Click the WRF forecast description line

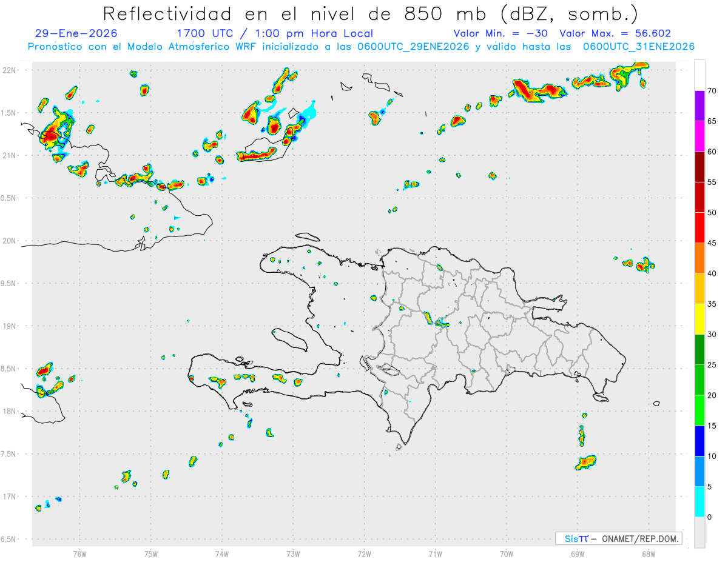click(361, 47)
